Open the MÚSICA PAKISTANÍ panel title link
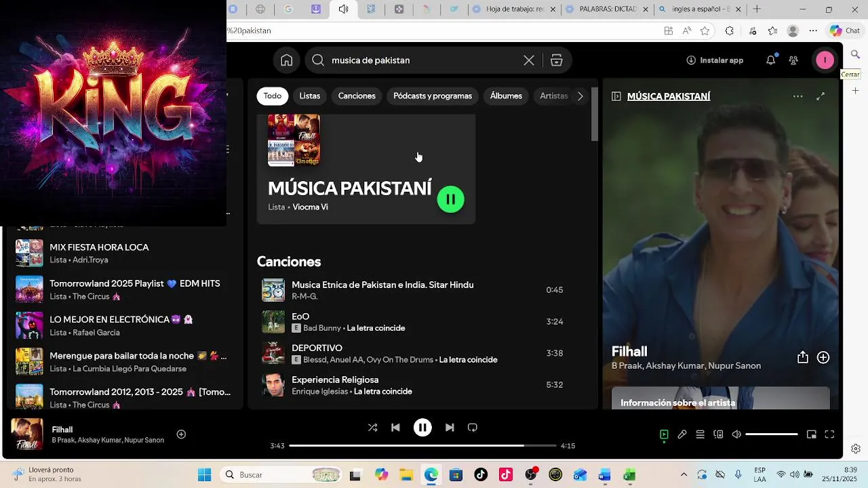Viewport: 868px width, 488px height. click(669, 96)
